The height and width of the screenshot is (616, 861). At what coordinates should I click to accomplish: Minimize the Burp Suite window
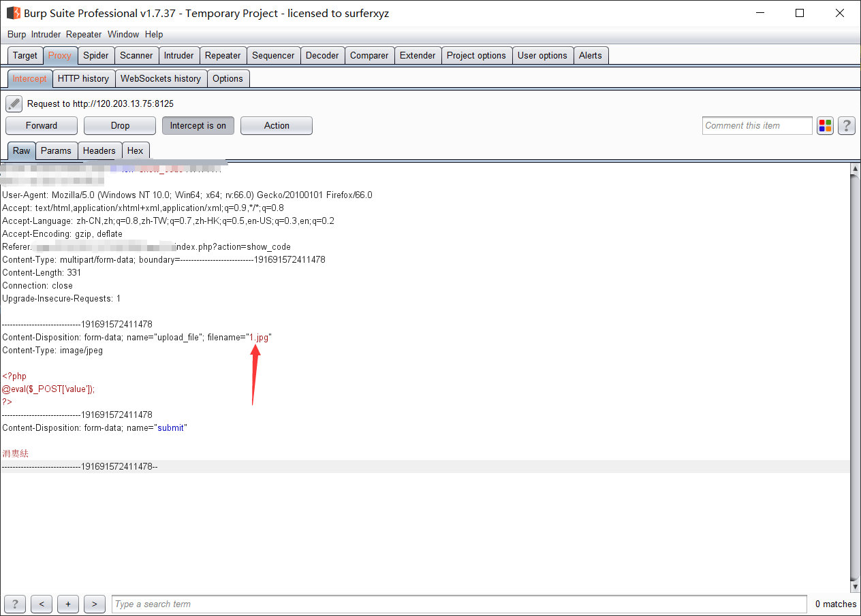point(760,13)
